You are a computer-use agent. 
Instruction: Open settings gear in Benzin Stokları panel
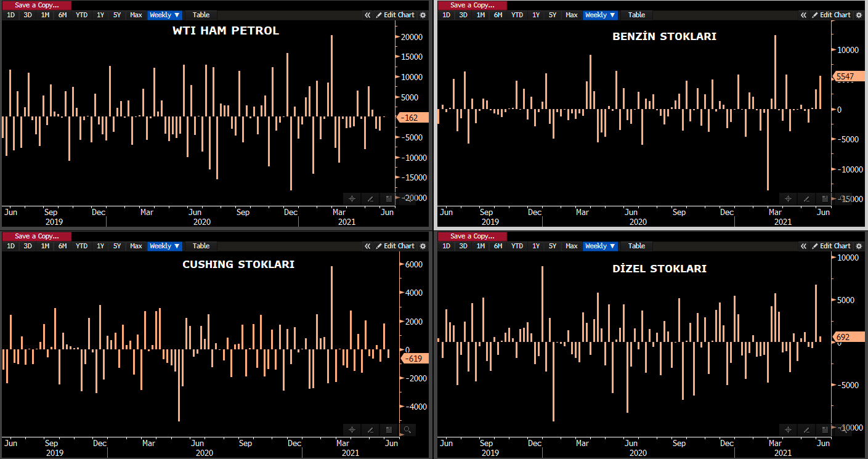coord(858,15)
